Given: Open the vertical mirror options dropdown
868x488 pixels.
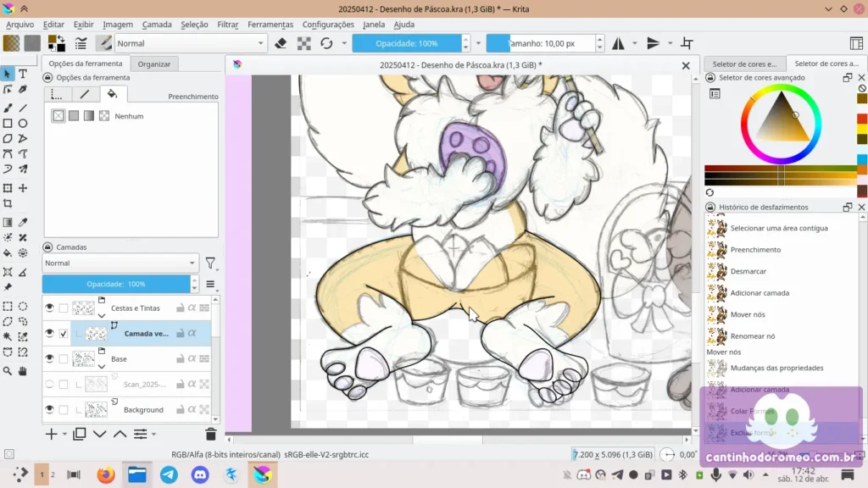Looking at the screenshot, I should point(670,43).
